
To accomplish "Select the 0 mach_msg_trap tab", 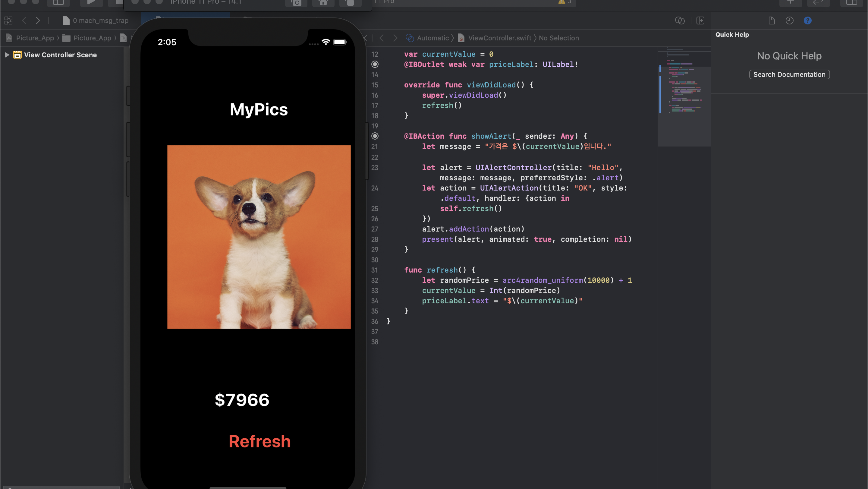I will click(x=100, y=21).
